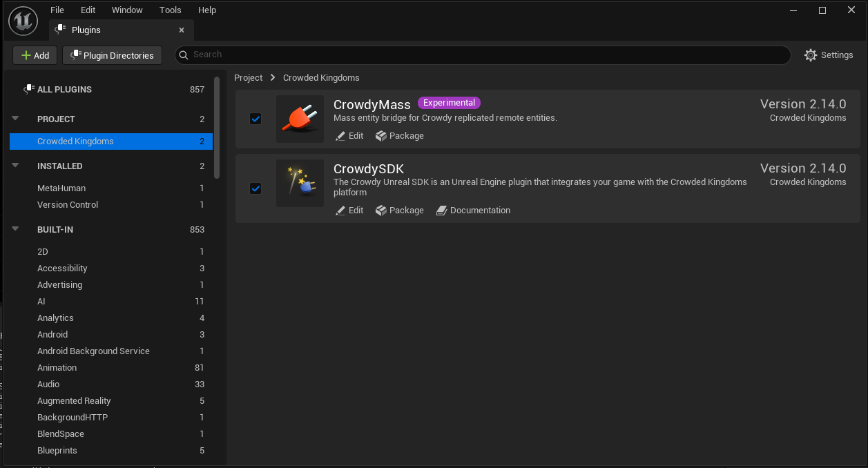
Task: Collapse the BUILT-IN category arrow
Action: [15, 229]
